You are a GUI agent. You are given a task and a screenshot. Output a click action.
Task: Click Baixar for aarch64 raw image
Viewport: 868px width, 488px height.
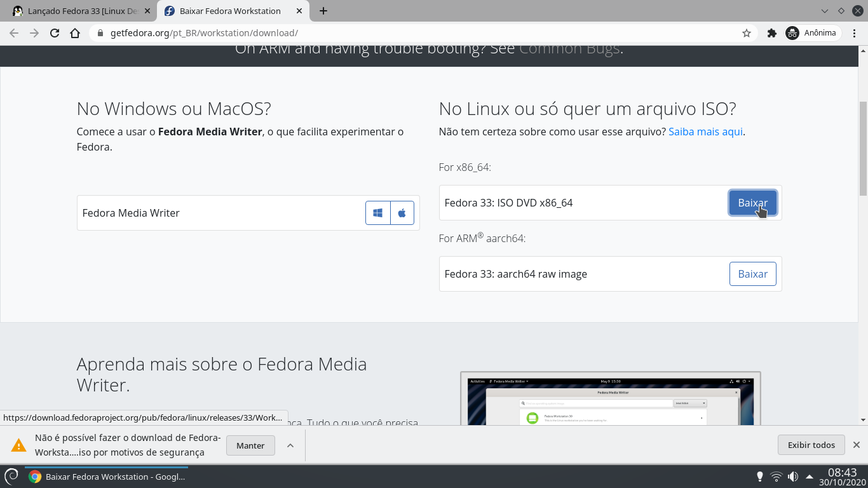[753, 274]
